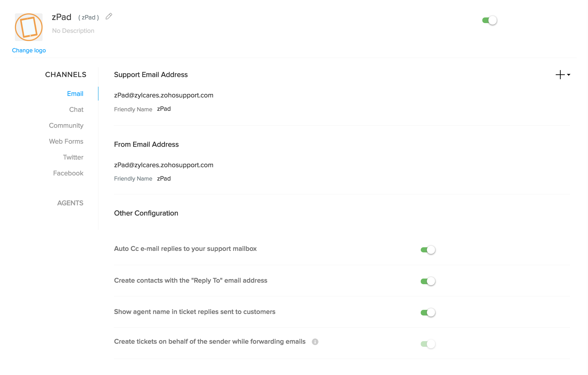
Task: Click the Chat channel icon in sidebar
Action: coord(76,109)
